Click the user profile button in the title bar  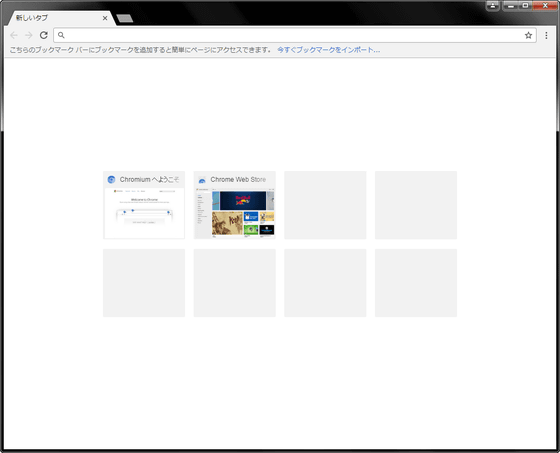point(493,5)
